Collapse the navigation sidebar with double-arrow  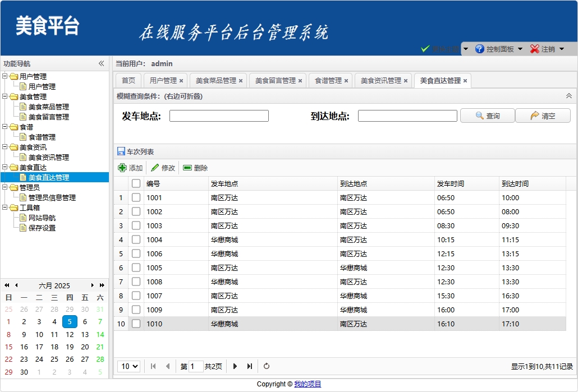[x=102, y=63]
